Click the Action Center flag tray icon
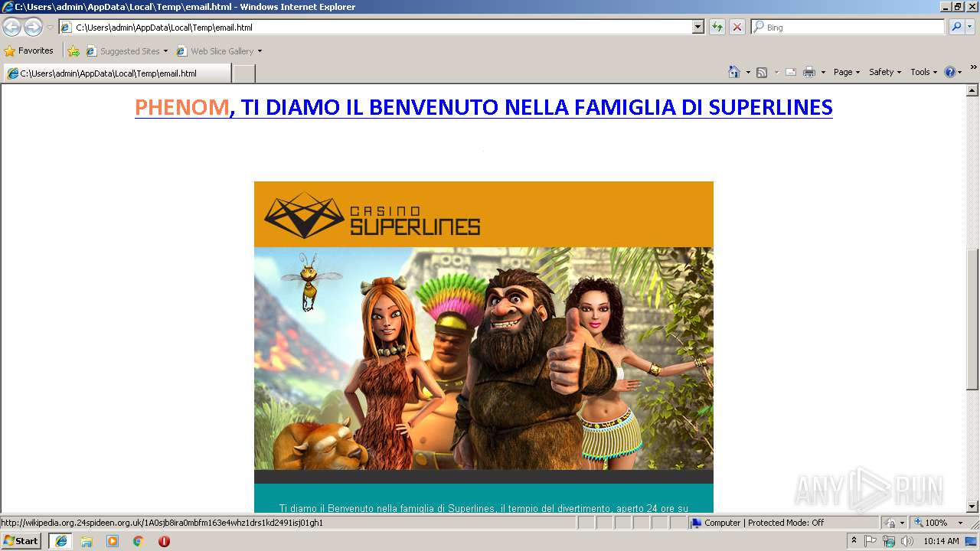Viewport: 980px width, 551px height. [x=871, y=541]
